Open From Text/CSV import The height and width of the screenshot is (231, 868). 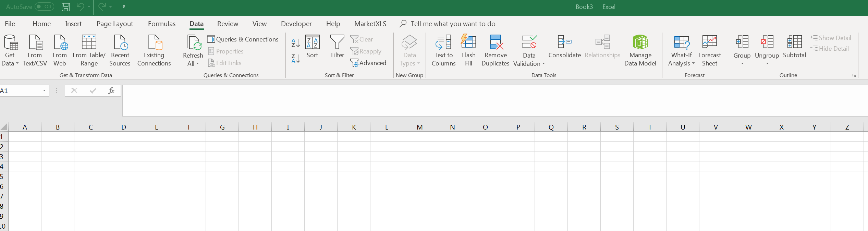pos(35,50)
